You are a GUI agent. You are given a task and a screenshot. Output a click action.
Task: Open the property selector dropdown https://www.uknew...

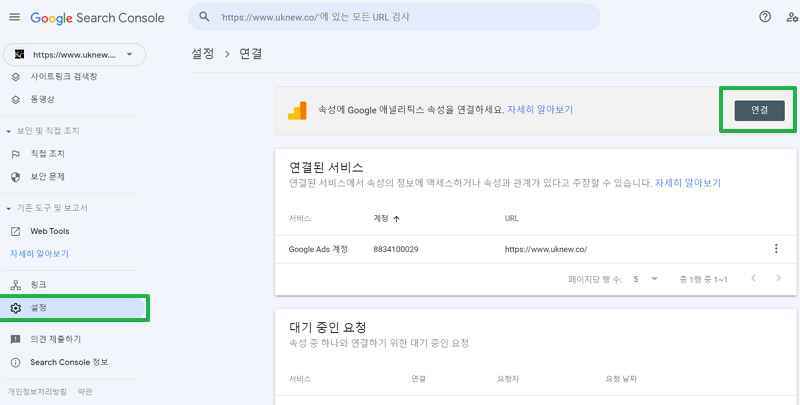point(74,55)
